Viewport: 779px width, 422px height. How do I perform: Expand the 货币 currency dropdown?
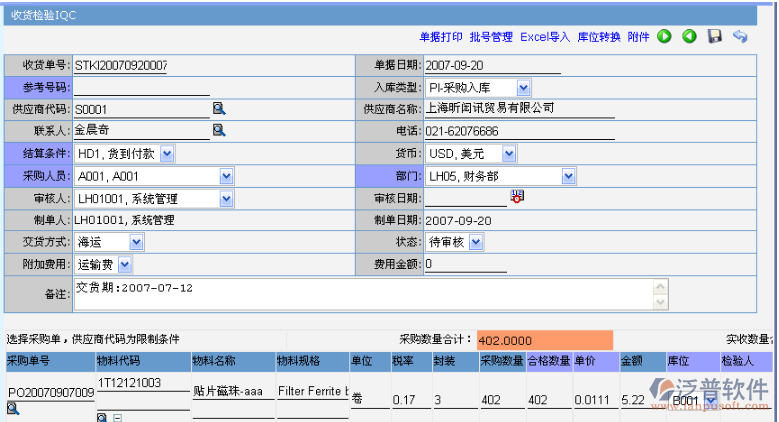click(509, 153)
